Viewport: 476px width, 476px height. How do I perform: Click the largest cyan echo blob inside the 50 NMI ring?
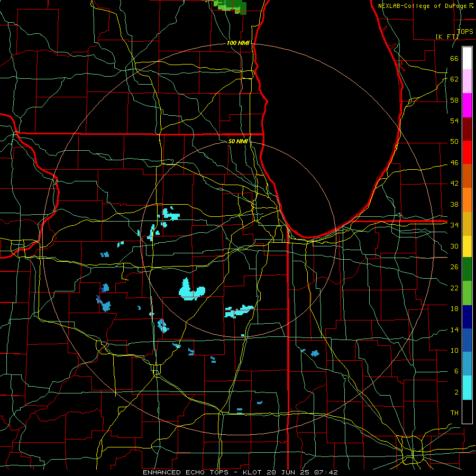191,290
